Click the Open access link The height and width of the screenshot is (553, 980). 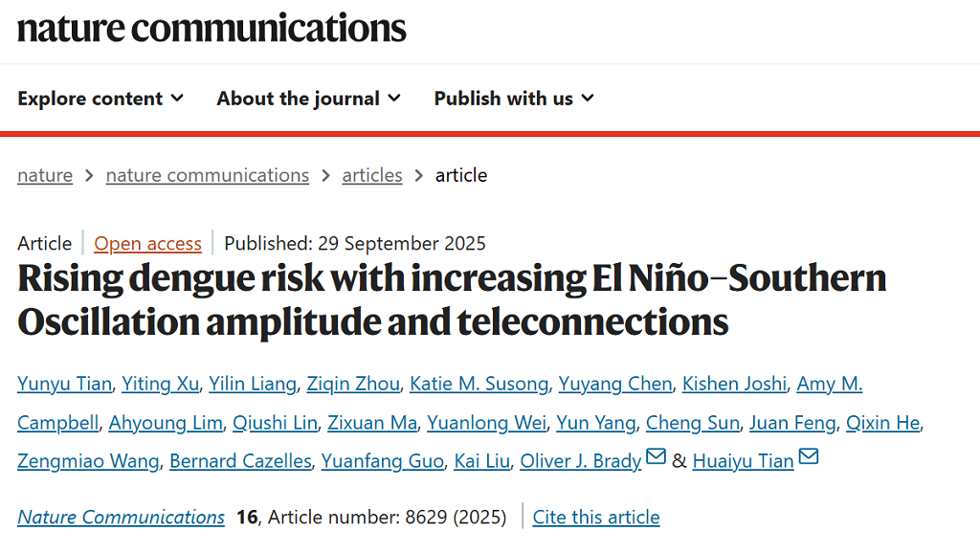[148, 243]
